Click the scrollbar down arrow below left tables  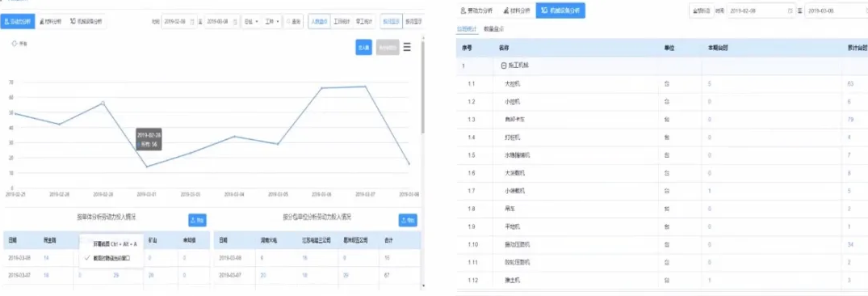[423, 285]
